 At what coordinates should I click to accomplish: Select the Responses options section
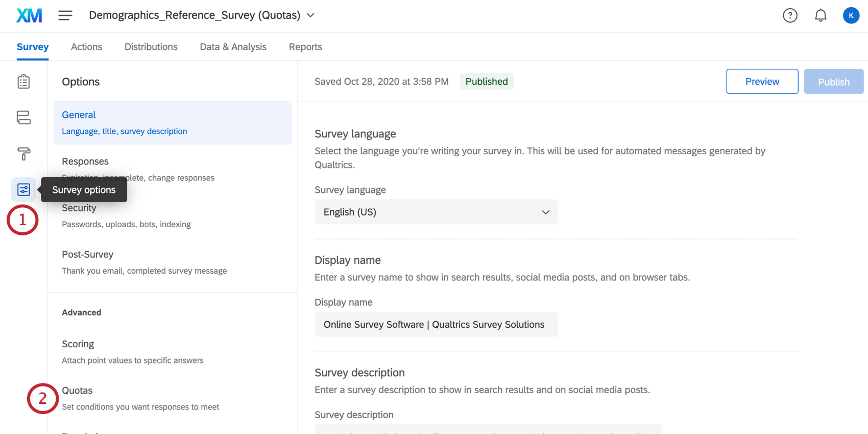click(173, 169)
